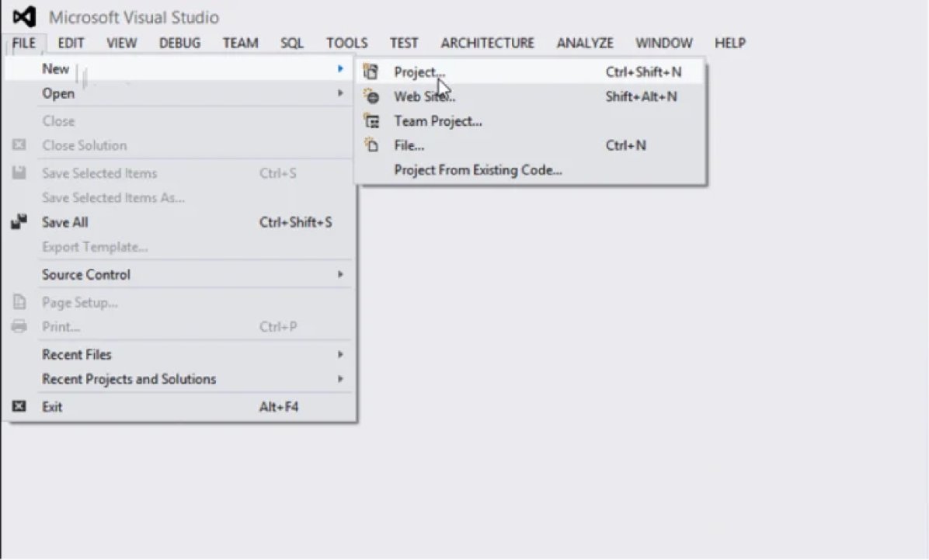Click the Visual Studio logo icon
The width and height of the screenshot is (929, 560).
pos(24,16)
